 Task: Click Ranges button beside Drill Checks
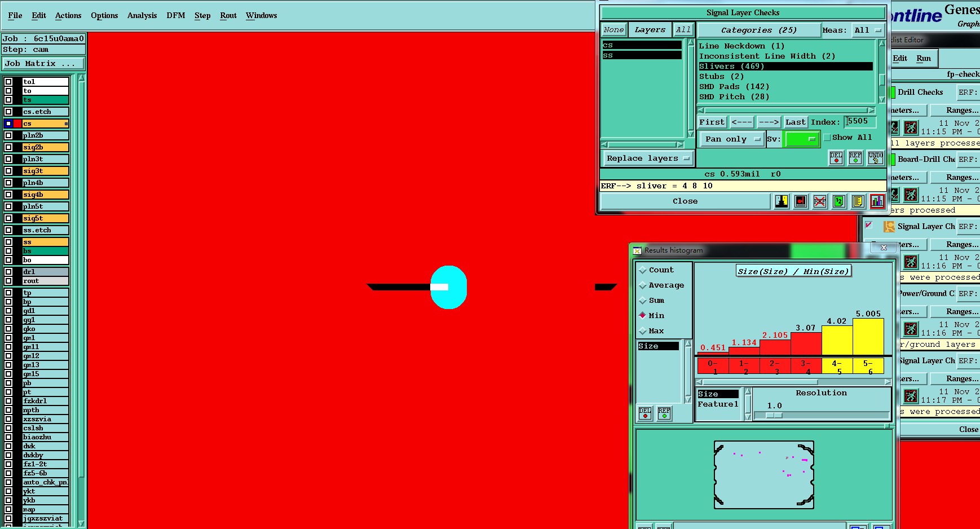(x=955, y=111)
